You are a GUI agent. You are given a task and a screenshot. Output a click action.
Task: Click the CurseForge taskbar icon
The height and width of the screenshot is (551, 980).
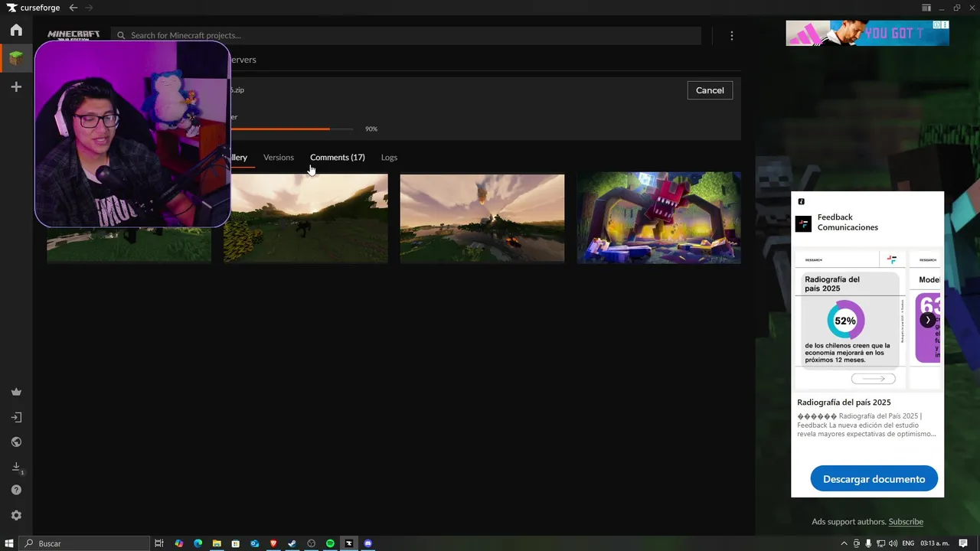click(349, 543)
